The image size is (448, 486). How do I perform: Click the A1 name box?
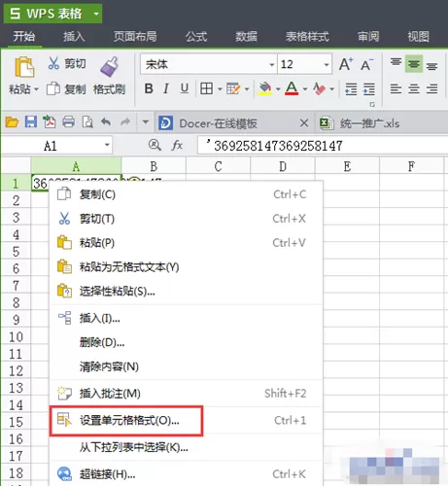[x=51, y=146]
